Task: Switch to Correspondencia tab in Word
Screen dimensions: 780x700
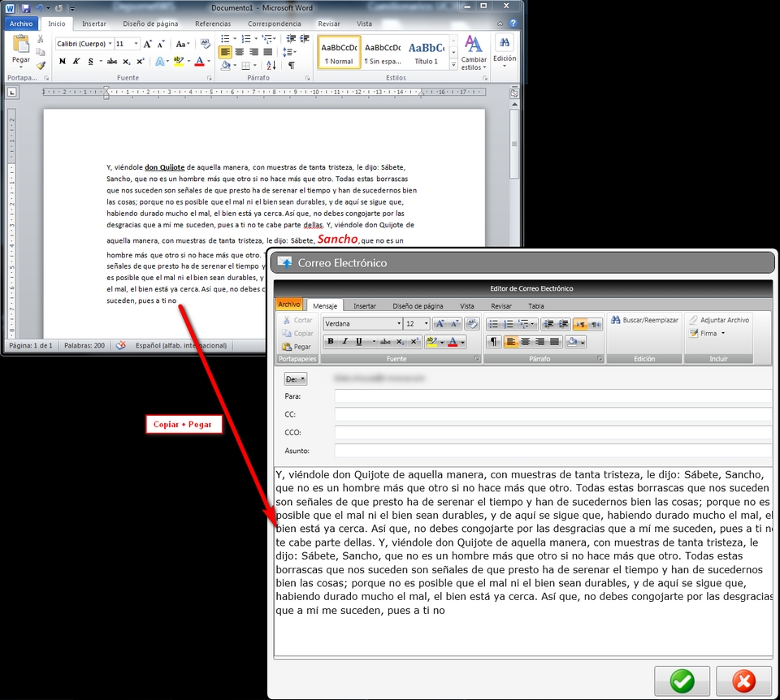Action: point(275,24)
